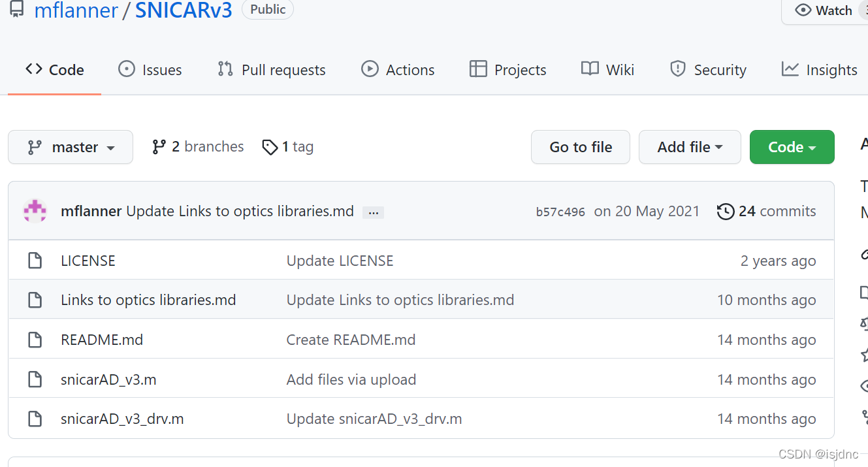This screenshot has width=868, height=467.
Task: Click the Go to file button
Action: (581, 147)
